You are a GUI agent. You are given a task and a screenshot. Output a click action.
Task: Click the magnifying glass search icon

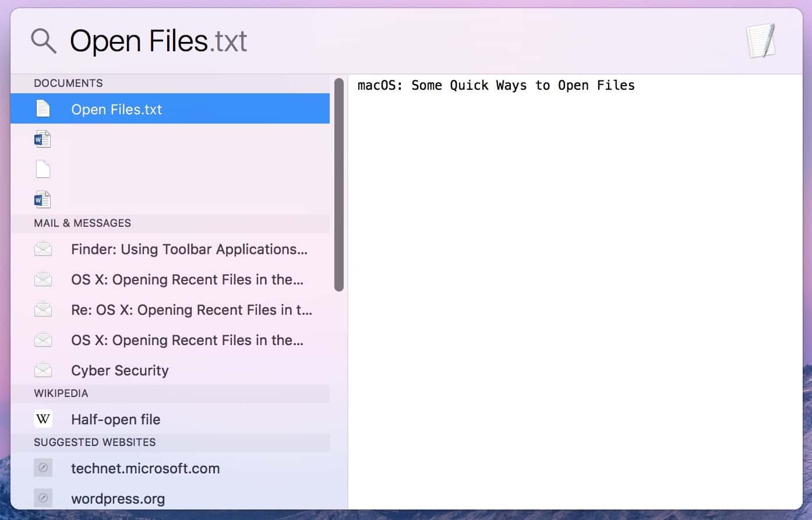tap(44, 41)
